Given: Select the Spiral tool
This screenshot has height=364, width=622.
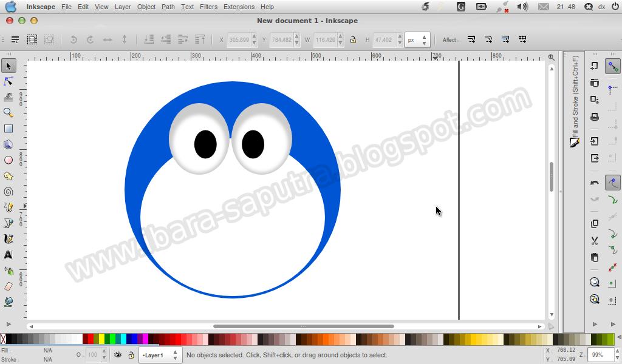Looking at the screenshot, I should (9, 192).
